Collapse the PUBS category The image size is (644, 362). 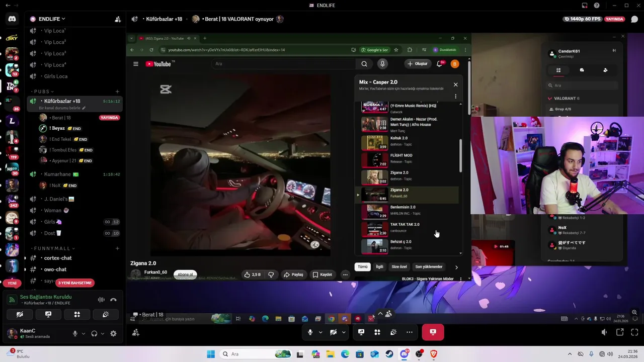pyautogui.click(x=44, y=92)
